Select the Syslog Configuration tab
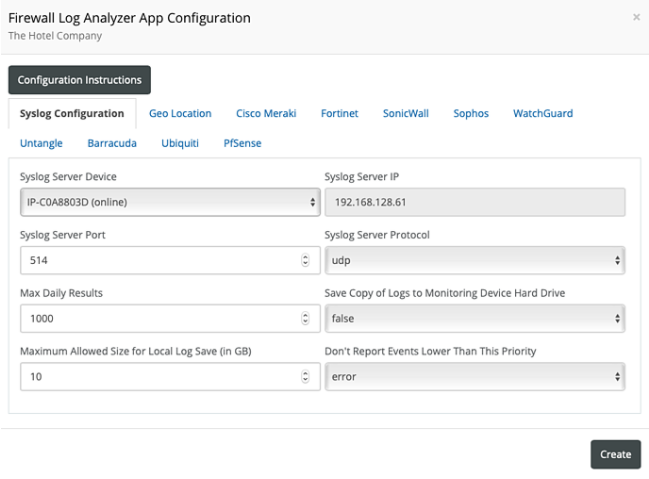The height and width of the screenshot is (479, 649). click(72, 113)
